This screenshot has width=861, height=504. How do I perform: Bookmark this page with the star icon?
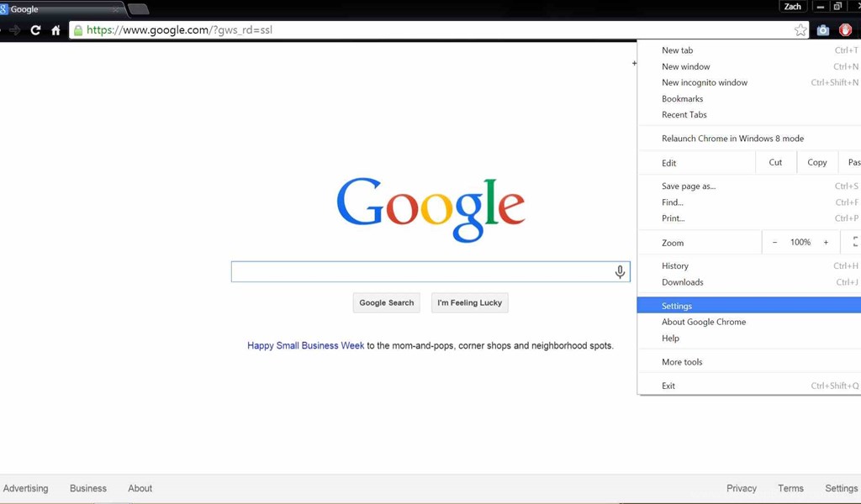(x=800, y=30)
